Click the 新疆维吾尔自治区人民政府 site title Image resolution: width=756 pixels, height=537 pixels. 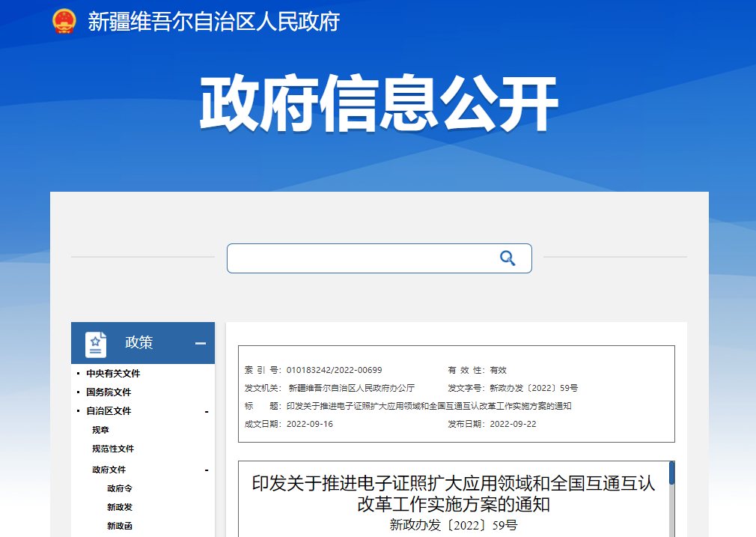[213, 22]
